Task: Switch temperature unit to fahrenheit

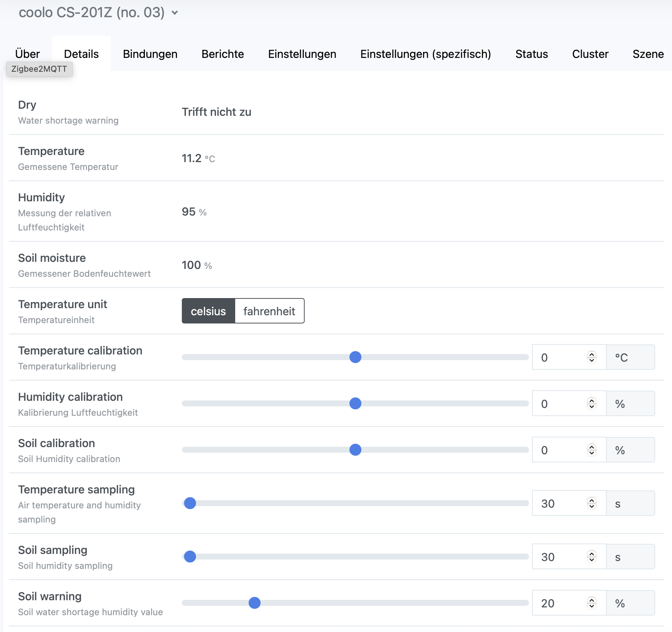Action: (x=269, y=311)
